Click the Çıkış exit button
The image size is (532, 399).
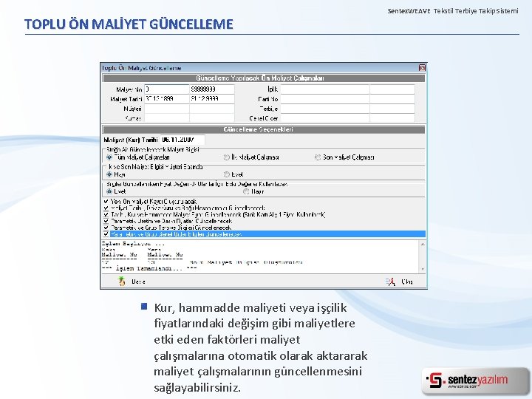point(399,282)
